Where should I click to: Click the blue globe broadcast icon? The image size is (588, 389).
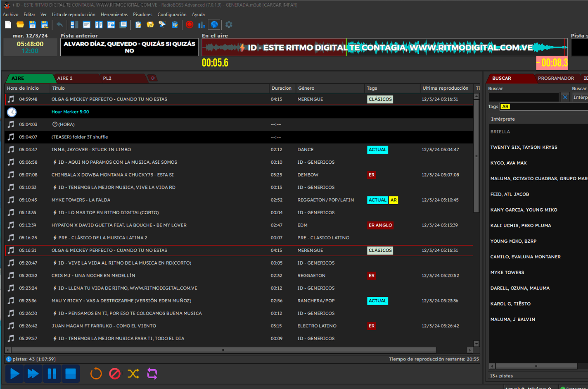tap(214, 25)
